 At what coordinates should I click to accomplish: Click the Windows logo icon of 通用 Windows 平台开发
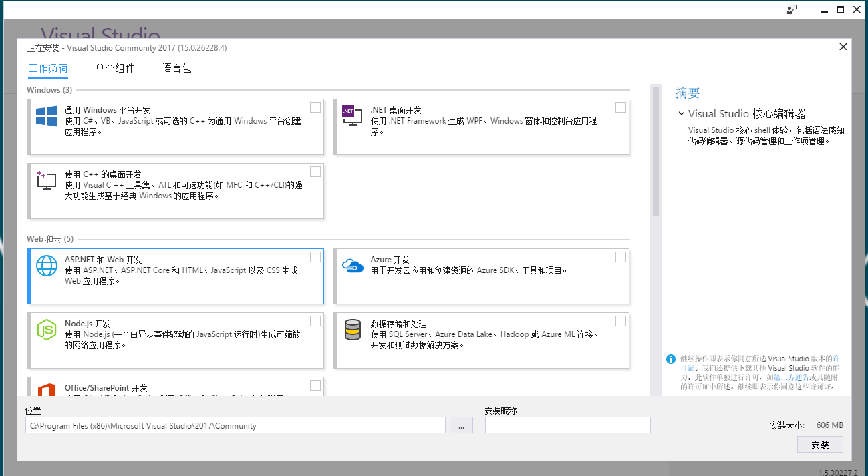coord(47,115)
